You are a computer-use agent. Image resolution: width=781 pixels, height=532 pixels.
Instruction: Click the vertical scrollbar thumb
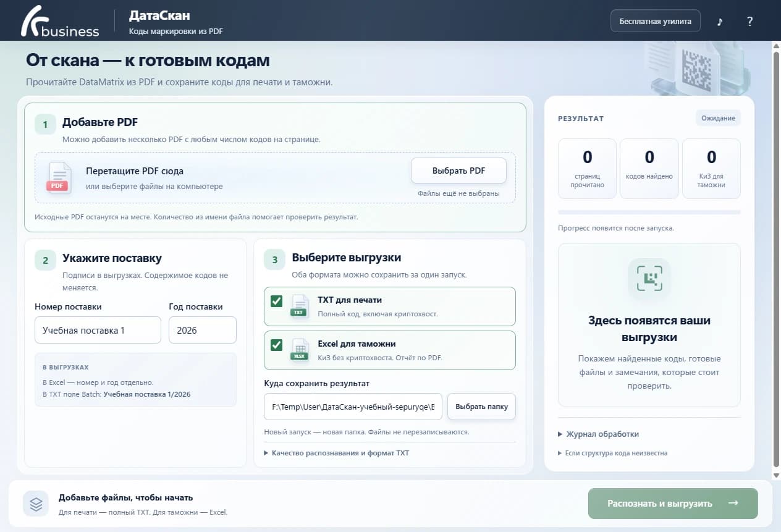click(x=776, y=260)
